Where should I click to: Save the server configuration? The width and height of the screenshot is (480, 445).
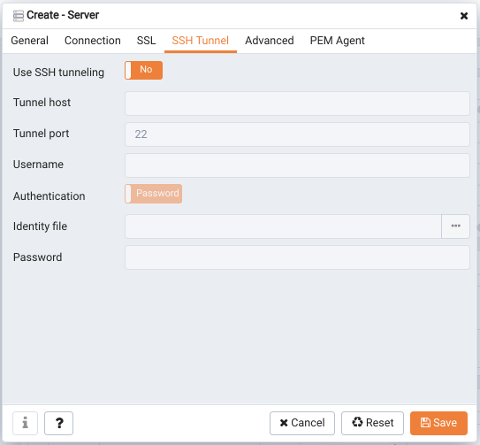[439, 423]
